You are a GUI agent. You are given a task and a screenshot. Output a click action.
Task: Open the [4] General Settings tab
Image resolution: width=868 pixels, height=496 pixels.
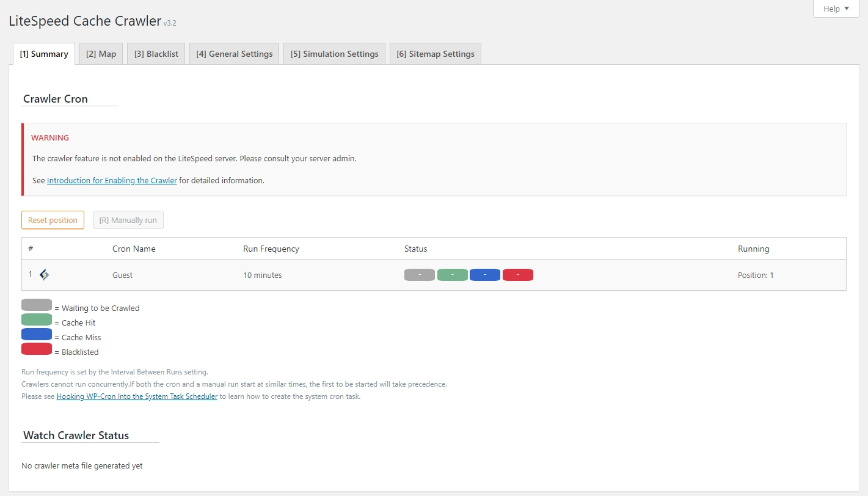235,54
